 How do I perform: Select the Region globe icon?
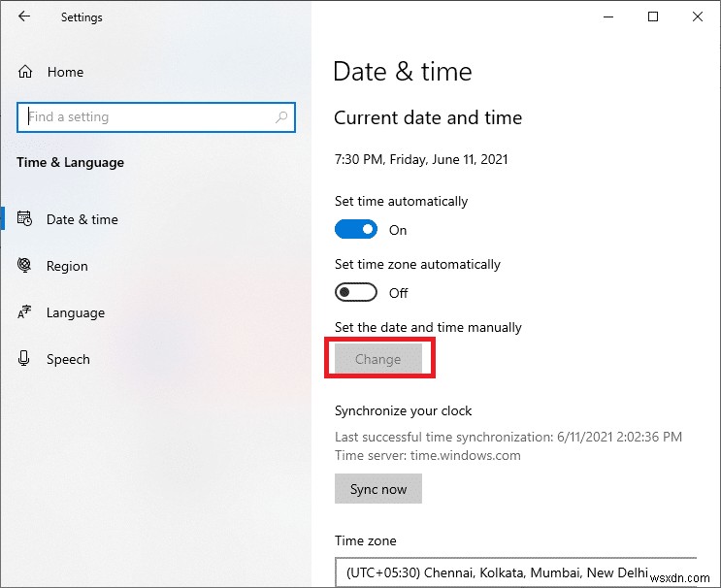point(24,265)
